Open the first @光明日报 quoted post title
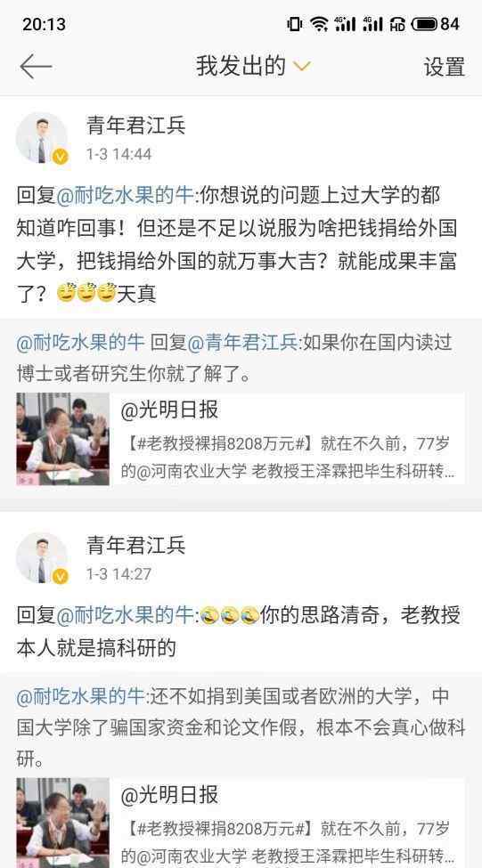 (169, 410)
